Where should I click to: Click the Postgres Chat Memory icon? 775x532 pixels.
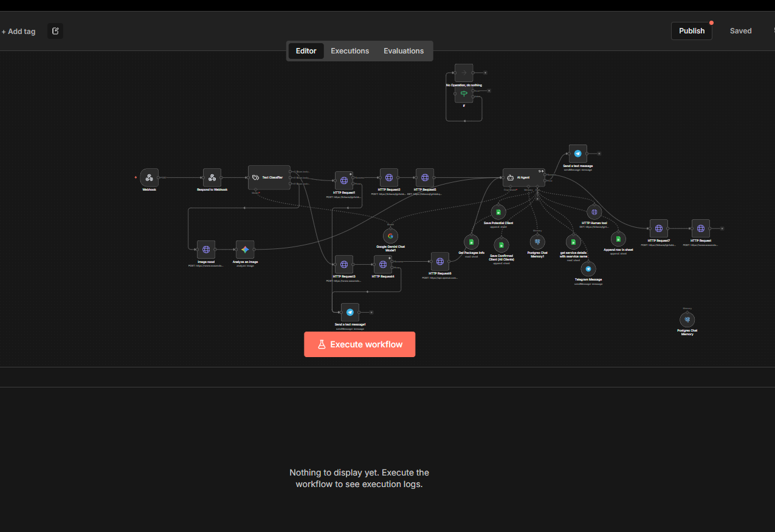point(687,318)
